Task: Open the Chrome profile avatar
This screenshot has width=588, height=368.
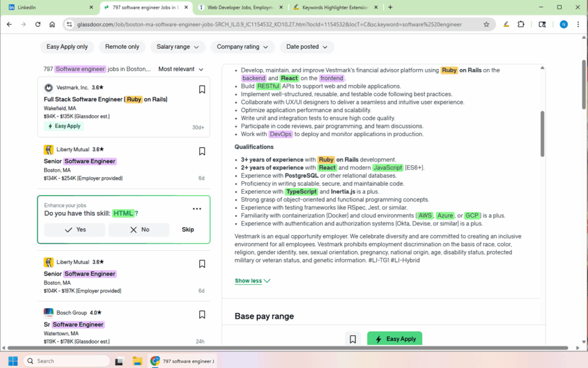Action: tap(563, 24)
